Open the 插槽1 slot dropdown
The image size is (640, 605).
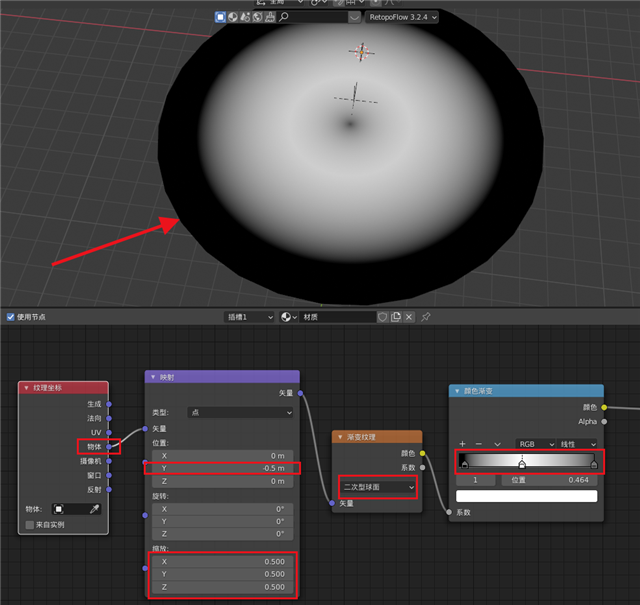click(249, 317)
